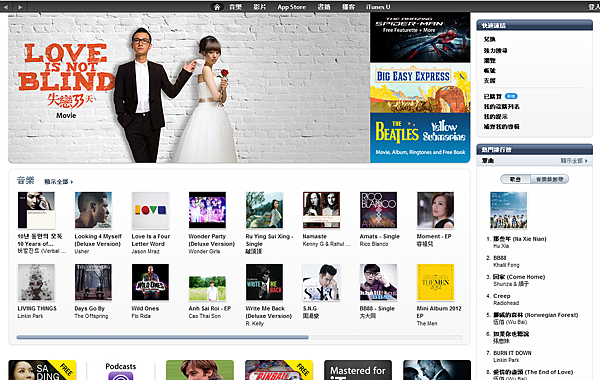Open chart song Come Home by Shunza

[519, 277]
